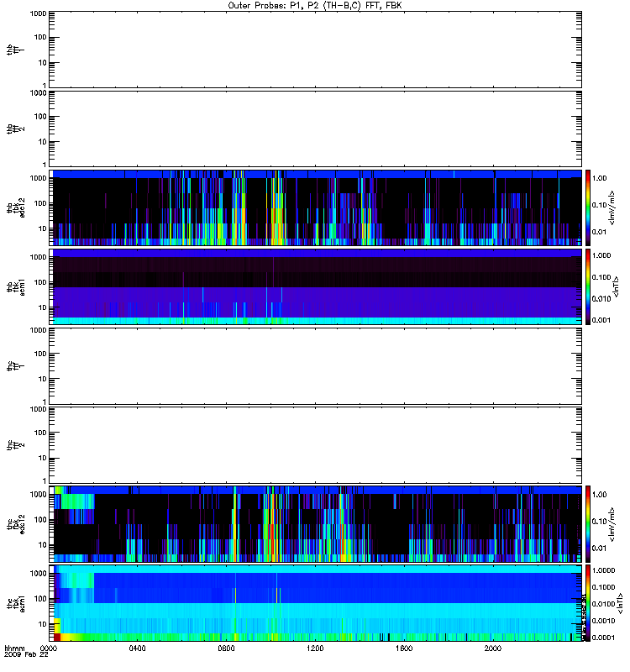Viewport: 630px width, 672px height.
Task: Click the thc fbk edc12 color bar
Action: 588,523
